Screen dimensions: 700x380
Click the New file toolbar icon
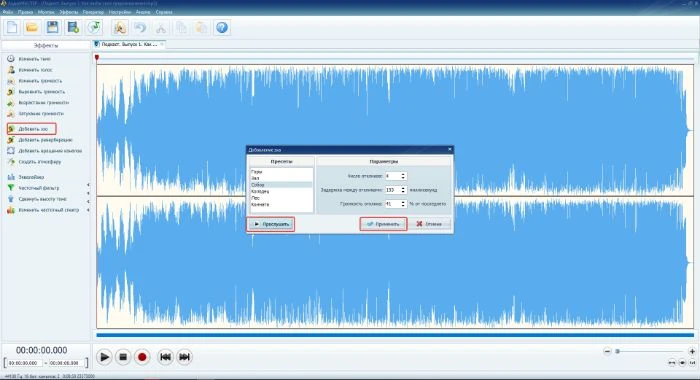click(12, 28)
